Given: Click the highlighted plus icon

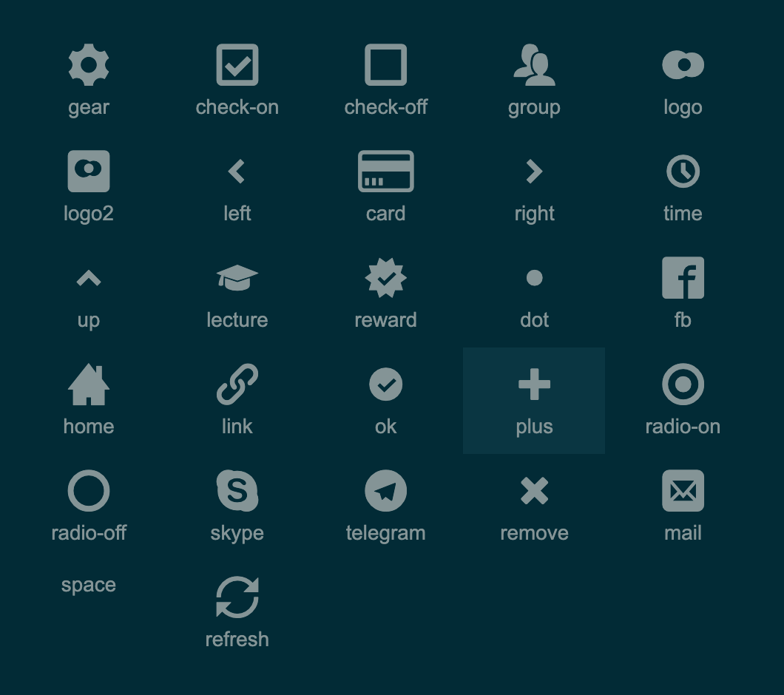Looking at the screenshot, I should [534, 384].
